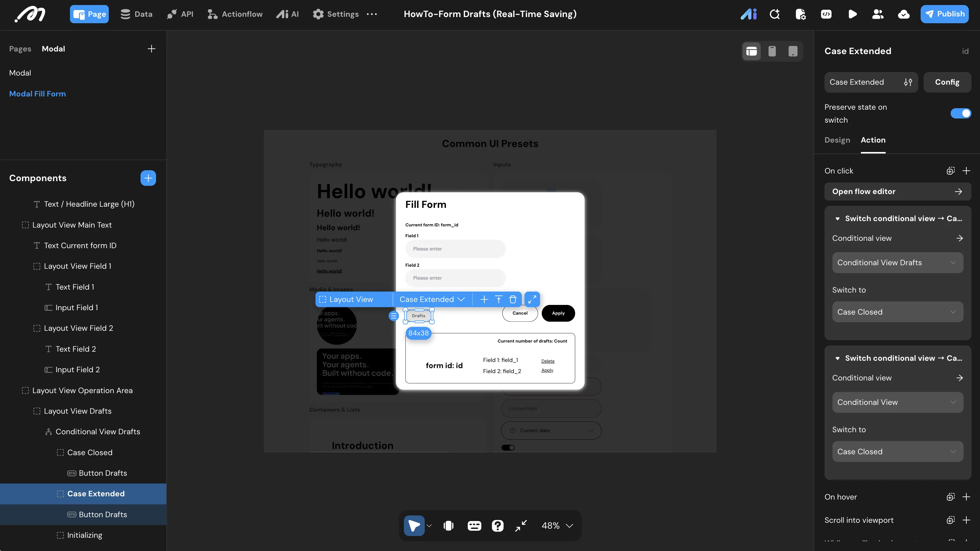
Task: Open the Config button
Action: (947, 82)
